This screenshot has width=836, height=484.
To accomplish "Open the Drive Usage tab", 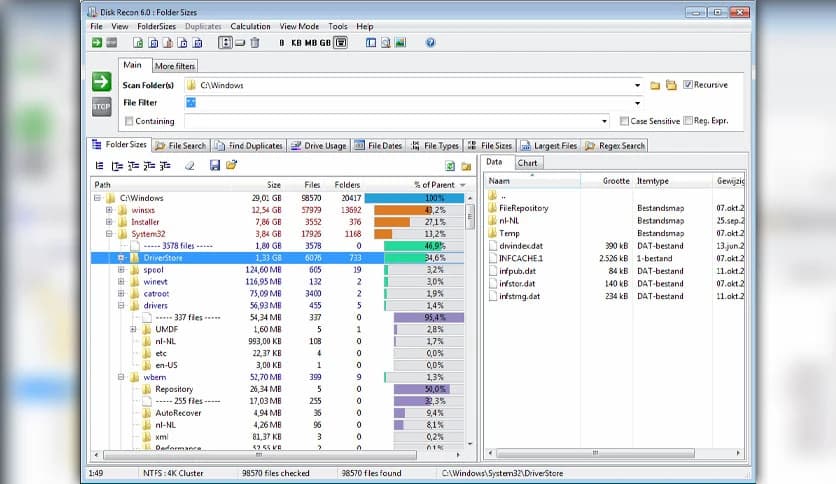I will pyautogui.click(x=319, y=146).
